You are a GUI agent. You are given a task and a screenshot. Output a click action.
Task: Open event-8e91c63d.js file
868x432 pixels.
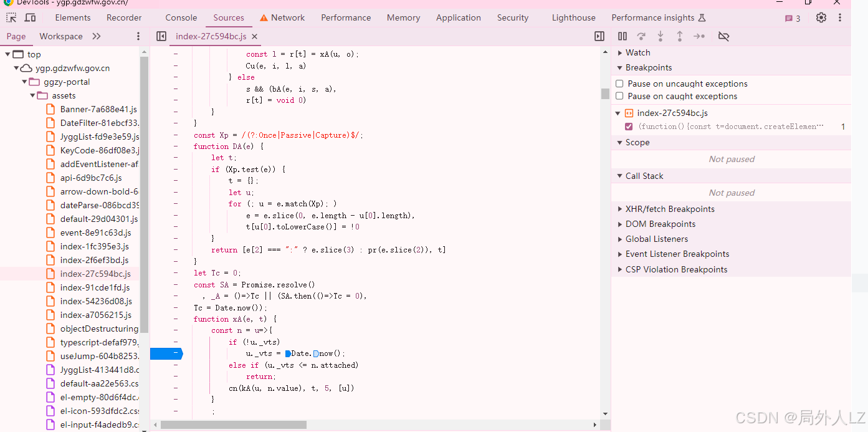coord(96,233)
